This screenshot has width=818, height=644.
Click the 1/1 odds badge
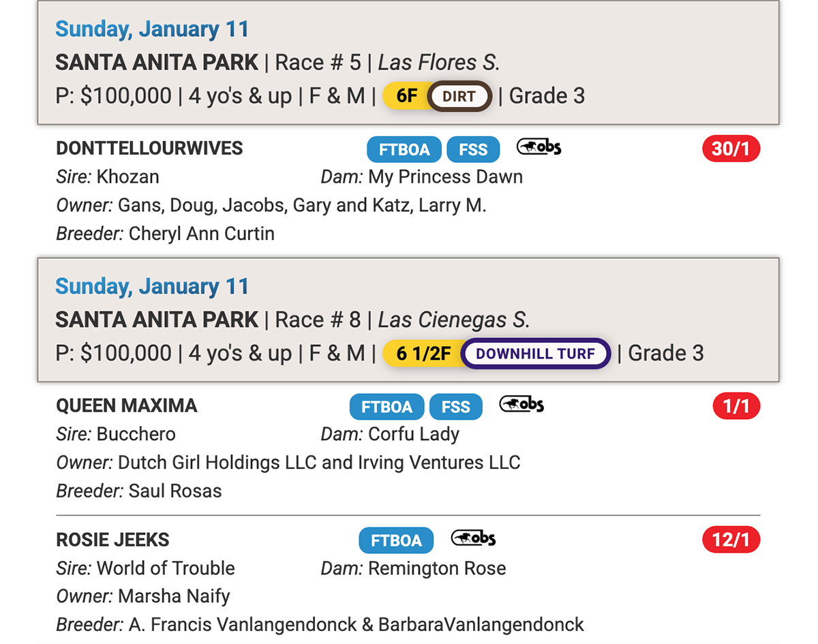click(736, 407)
